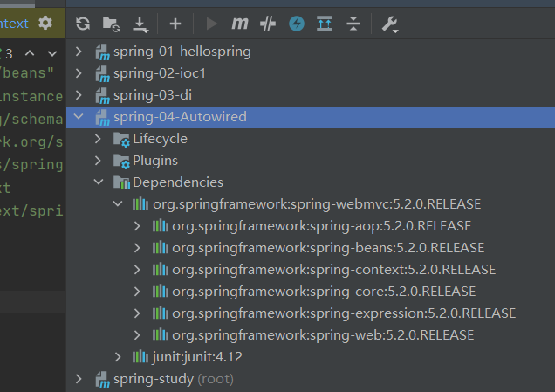Screen dimensions: 555x392
Task: Expand spring-aop dependency chevron
Action: click(137, 226)
